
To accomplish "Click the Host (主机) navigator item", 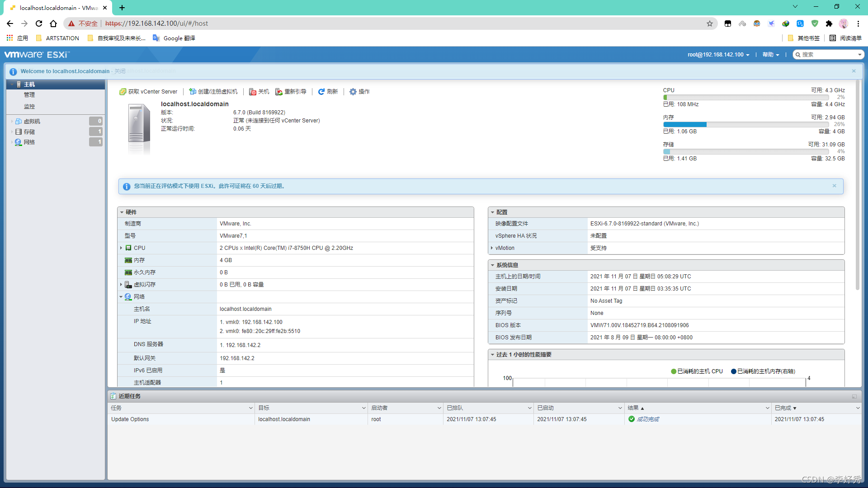I will pyautogui.click(x=56, y=84).
